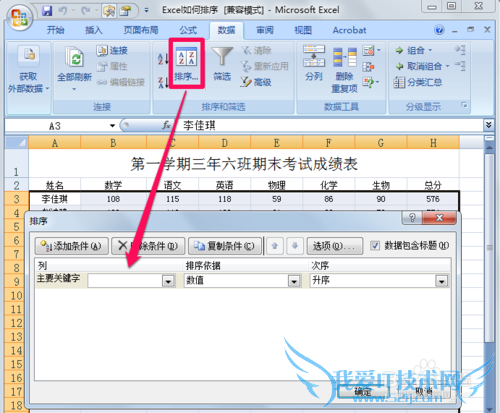500x413 pixels.
Task: Open the Properties ribbon command
Action: 112,66
